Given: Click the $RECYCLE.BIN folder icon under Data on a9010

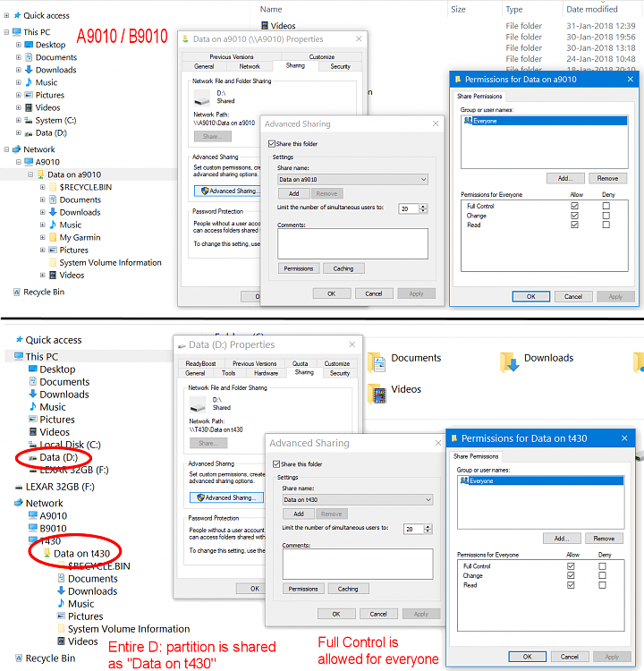Looking at the screenshot, I should (x=53, y=187).
